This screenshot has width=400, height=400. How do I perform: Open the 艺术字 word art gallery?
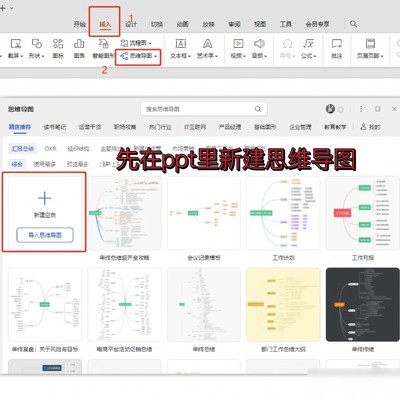(x=207, y=49)
